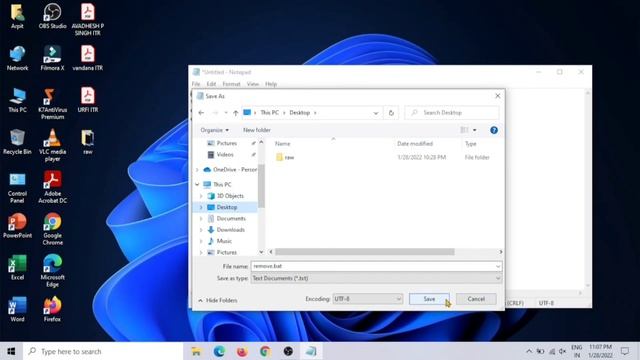
Task: Click PowerPoint desktop icon
Action: click(17, 226)
